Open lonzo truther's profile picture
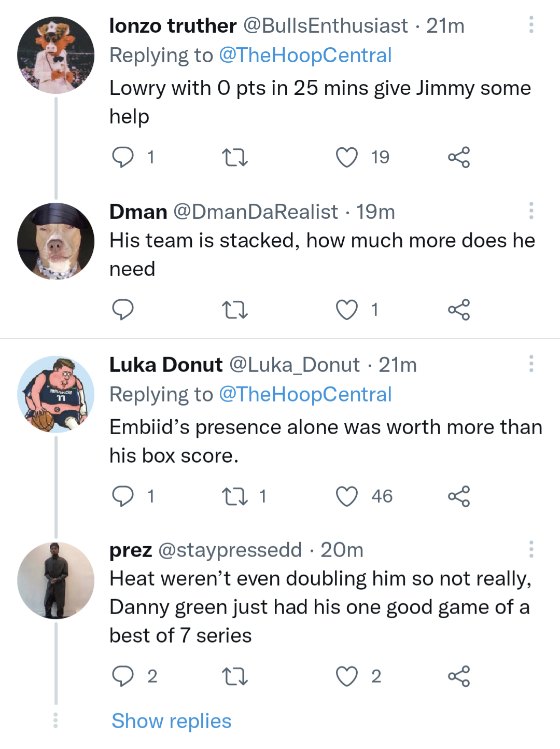Image resolution: width=560 pixels, height=749 pixels. [55, 55]
